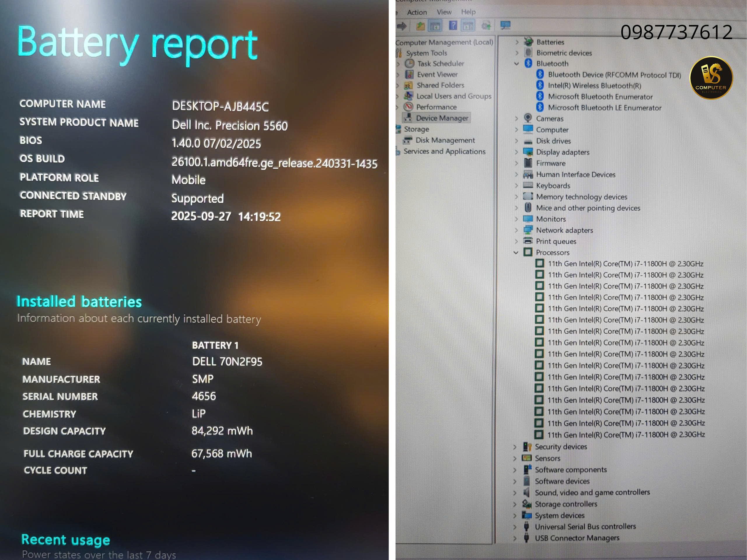Click the Forward arrow toolbar icon
Image resolution: width=747 pixels, height=560 pixels.
402,26
